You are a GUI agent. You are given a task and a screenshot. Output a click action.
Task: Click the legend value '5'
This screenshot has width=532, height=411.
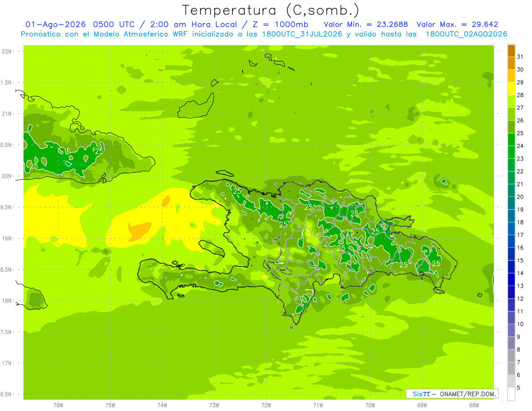click(519, 388)
